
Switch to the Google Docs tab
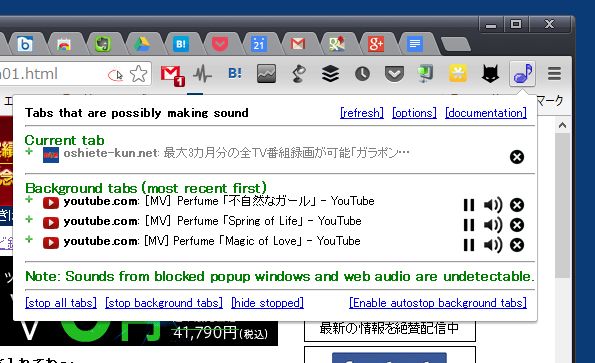(415, 44)
